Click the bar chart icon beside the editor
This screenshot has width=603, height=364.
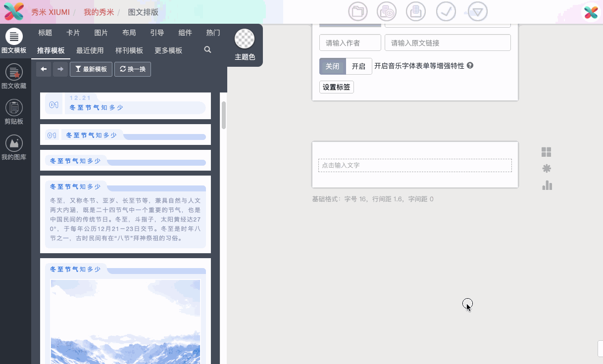pyautogui.click(x=547, y=185)
